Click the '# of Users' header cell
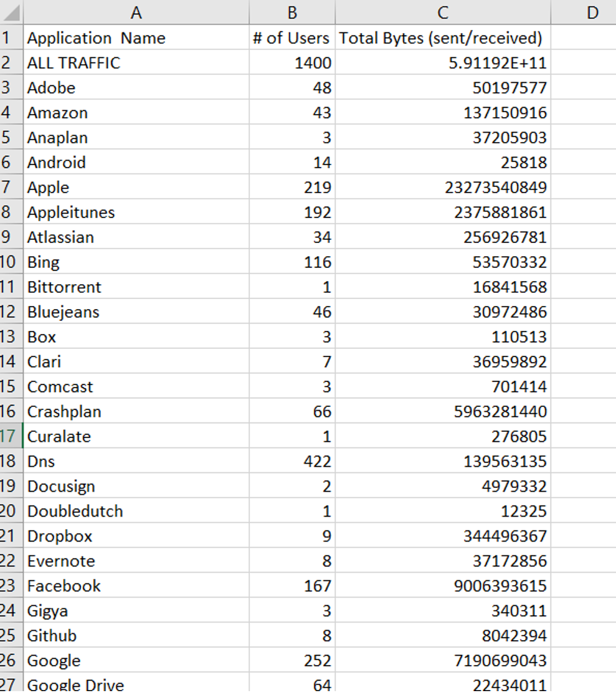Viewport: 616px width, 693px height. tap(292, 37)
